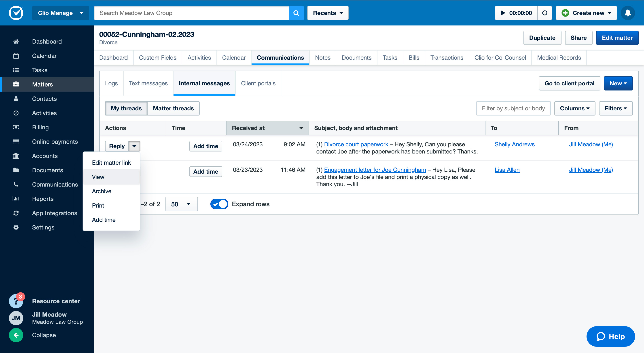This screenshot has width=644, height=353.
Task: Click Add time for 03/24/2023 message
Action: [205, 146]
